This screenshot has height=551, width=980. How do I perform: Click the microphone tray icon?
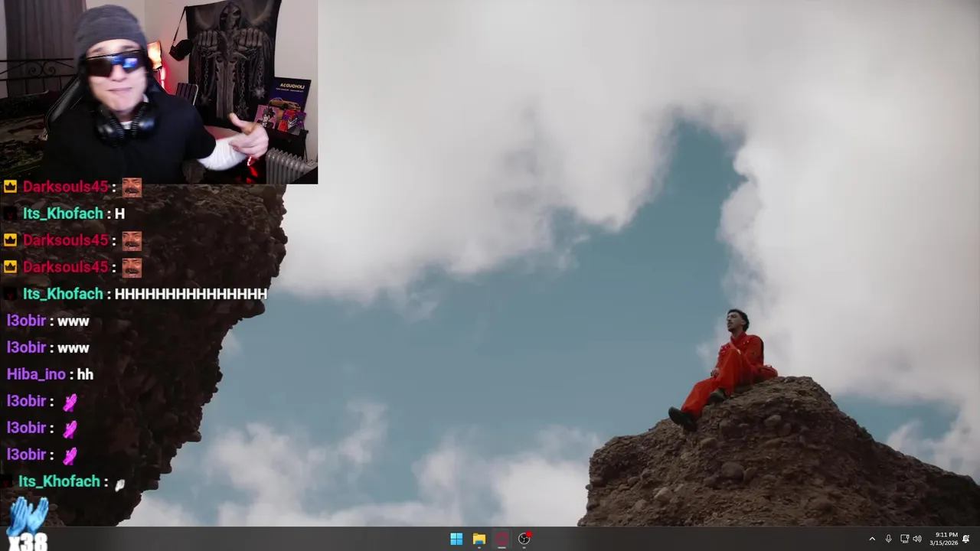click(888, 539)
